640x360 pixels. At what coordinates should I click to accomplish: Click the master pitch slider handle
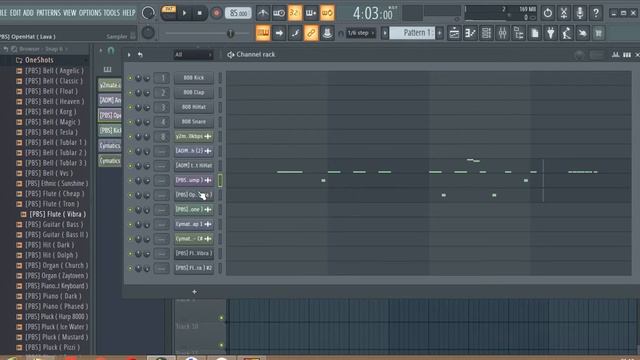click(230, 33)
